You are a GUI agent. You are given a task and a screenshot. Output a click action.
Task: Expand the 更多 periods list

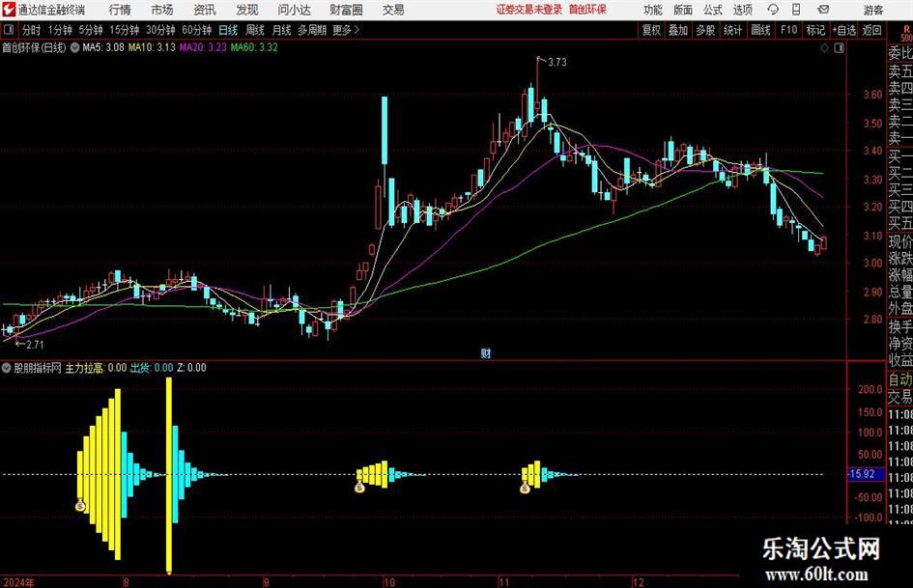(346, 30)
